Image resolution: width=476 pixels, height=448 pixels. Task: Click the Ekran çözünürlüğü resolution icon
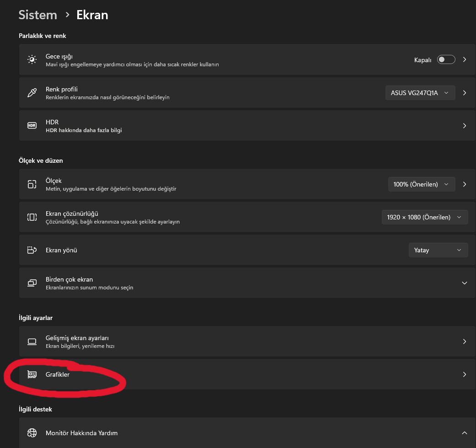[32, 217]
